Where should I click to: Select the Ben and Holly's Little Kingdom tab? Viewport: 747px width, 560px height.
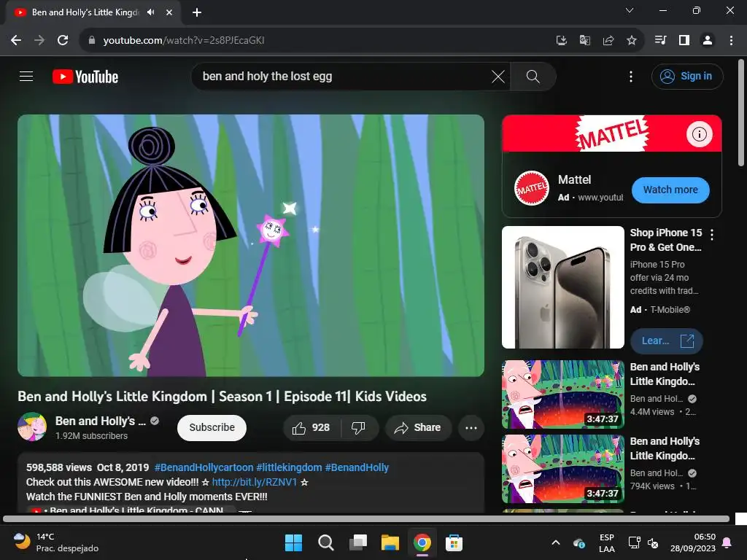[x=93, y=12]
